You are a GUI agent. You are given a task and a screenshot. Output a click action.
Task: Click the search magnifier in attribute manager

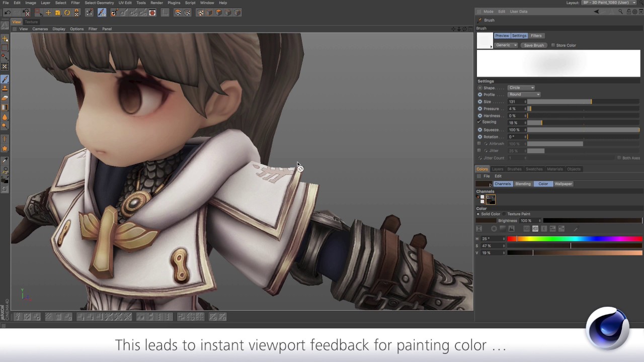point(620,12)
